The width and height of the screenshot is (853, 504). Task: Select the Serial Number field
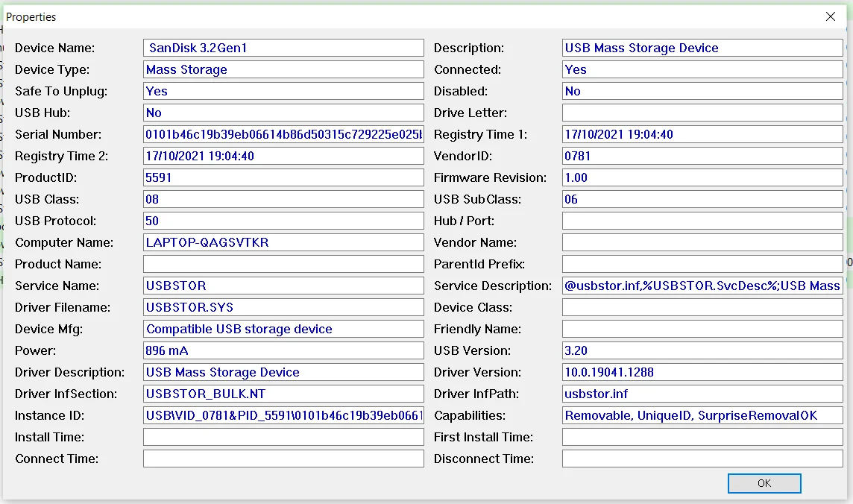click(x=283, y=134)
